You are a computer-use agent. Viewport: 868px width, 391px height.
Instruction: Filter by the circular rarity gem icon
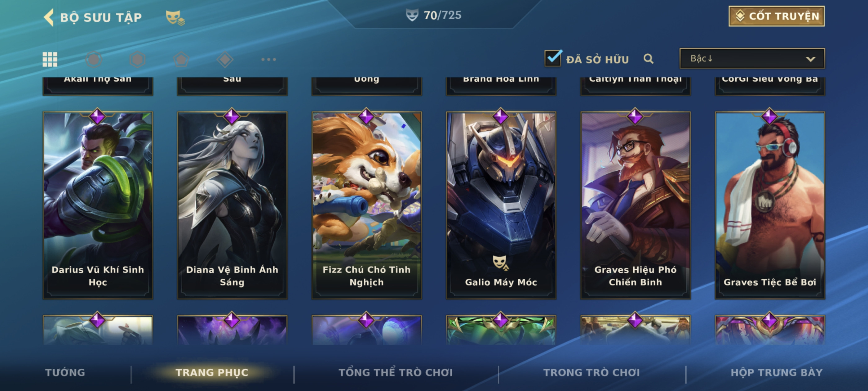pyautogui.click(x=94, y=59)
